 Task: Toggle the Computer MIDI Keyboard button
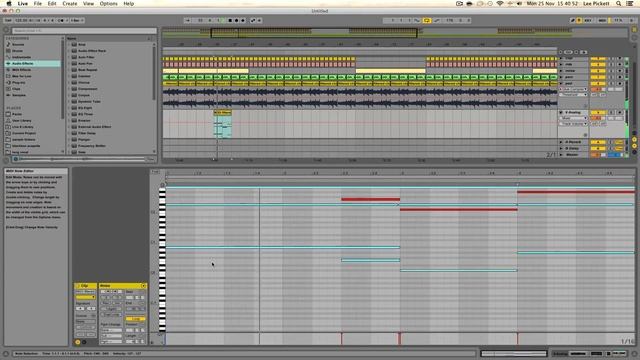tap(579, 20)
